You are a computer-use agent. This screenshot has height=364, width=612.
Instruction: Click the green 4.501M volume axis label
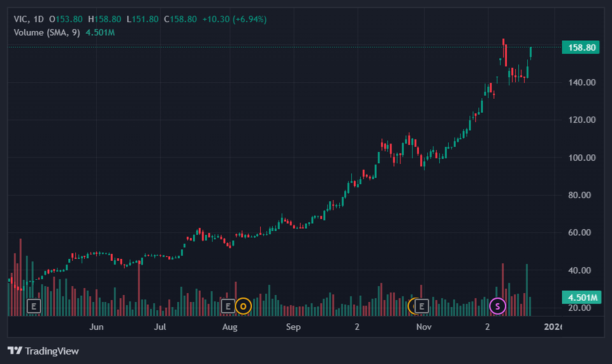tap(579, 297)
